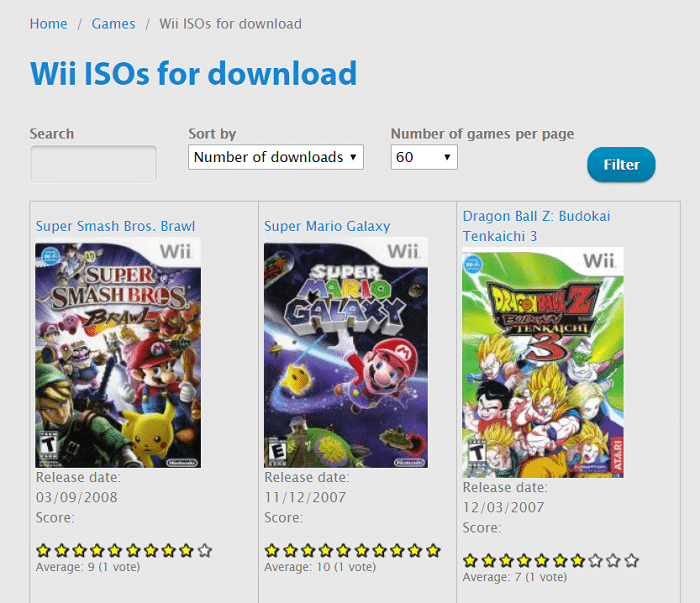
Task: Rate Super Smash Bros. Brawl ten stars
Action: 204,551
